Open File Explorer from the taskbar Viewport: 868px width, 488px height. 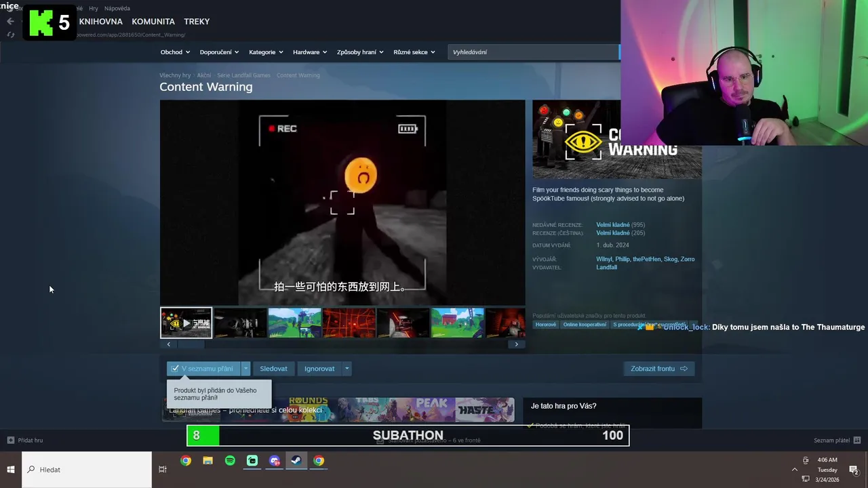point(208,461)
